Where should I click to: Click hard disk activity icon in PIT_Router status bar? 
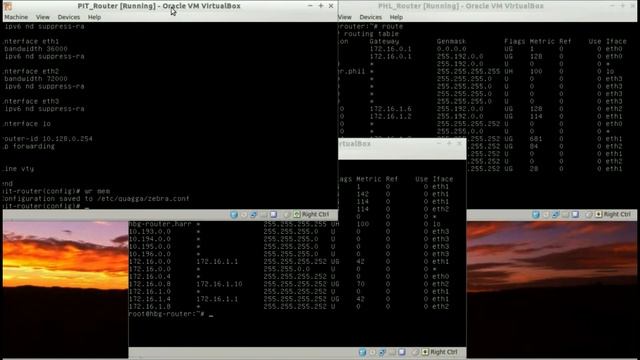pyautogui.click(x=234, y=214)
